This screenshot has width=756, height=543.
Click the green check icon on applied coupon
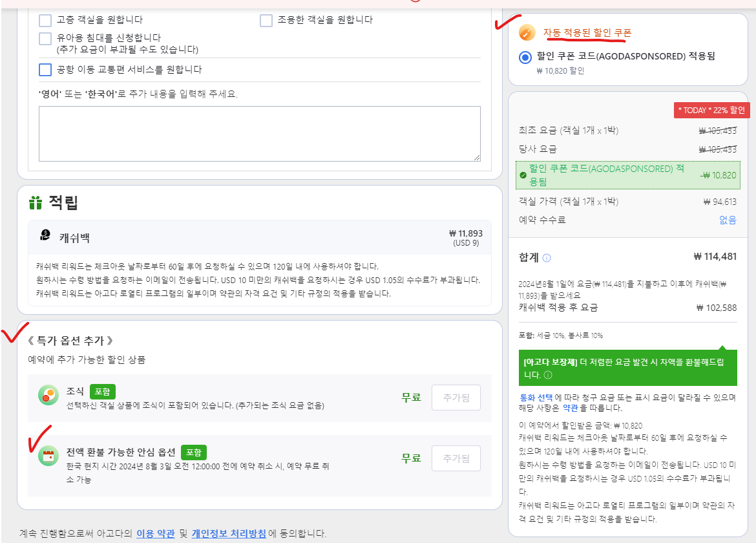point(522,175)
